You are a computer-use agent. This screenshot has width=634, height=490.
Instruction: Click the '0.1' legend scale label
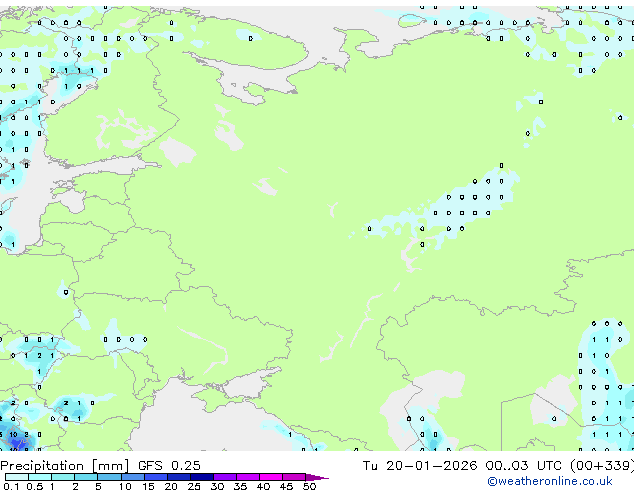(x=11, y=486)
